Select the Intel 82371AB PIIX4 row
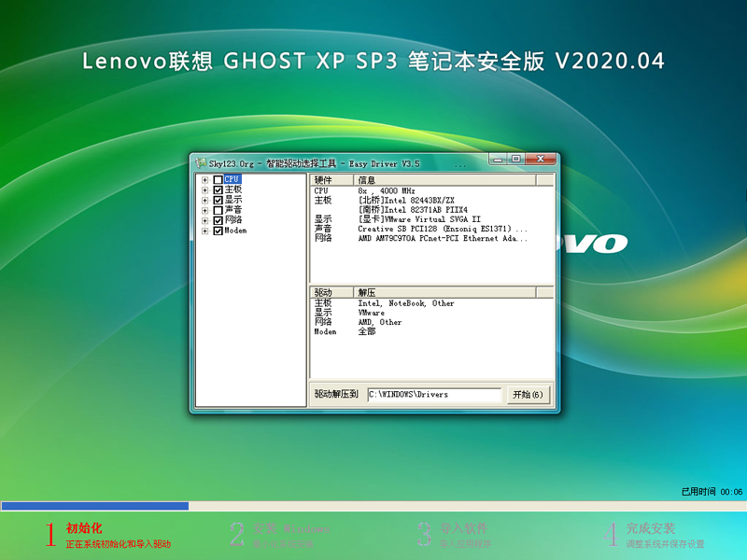Image resolution: width=747 pixels, height=560 pixels. 431,210
